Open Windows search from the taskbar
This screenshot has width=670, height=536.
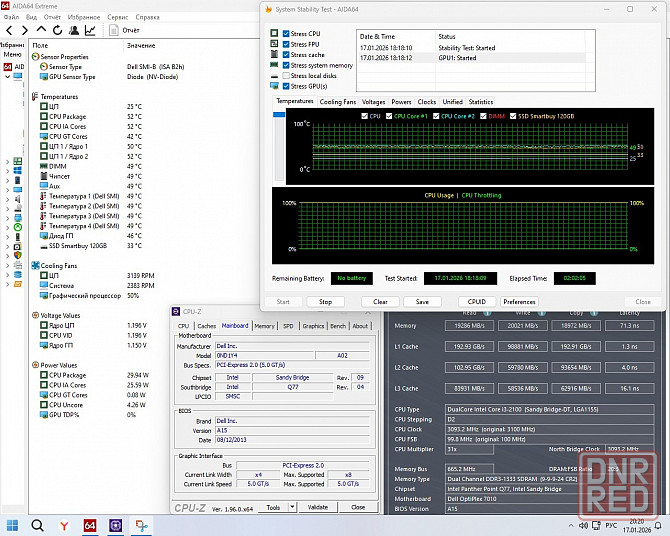pyautogui.click(x=38, y=524)
